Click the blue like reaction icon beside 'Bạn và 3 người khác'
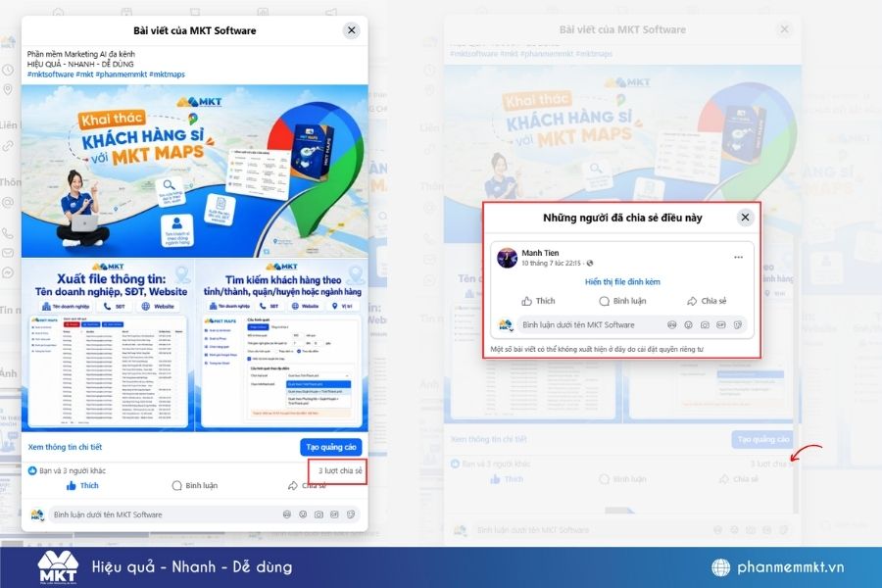This screenshot has width=882, height=588. 32,470
